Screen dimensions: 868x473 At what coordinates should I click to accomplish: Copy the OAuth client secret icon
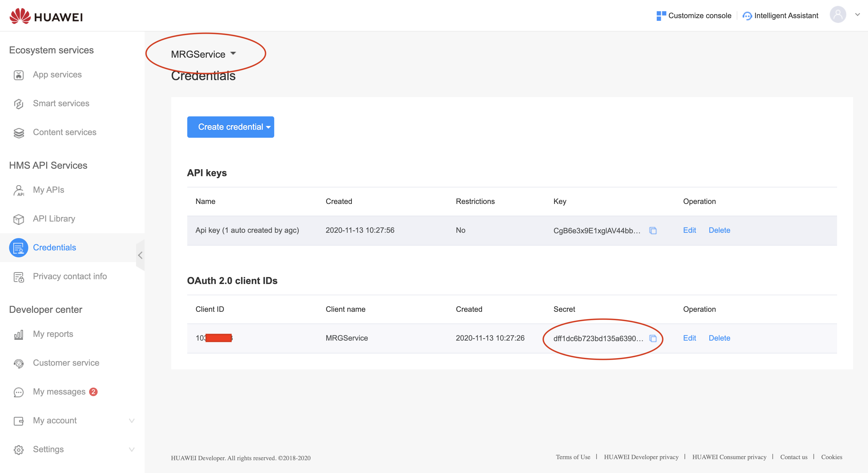pyautogui.click(x=653, y=338)
